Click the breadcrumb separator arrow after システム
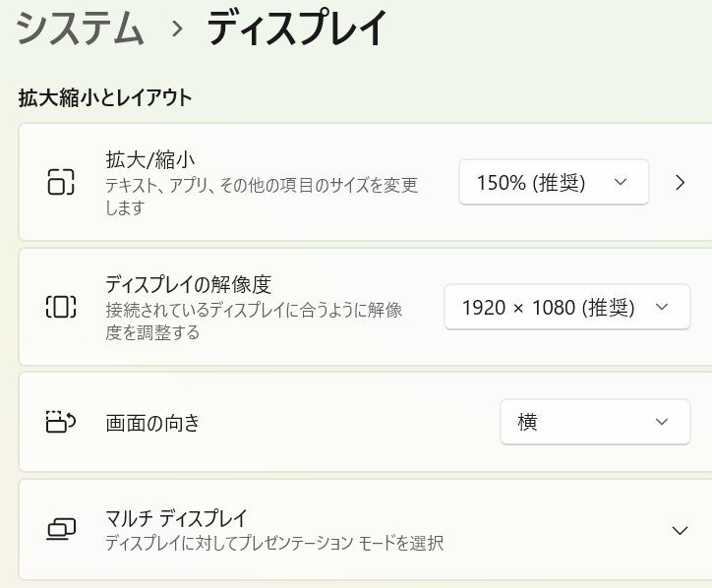Screen dimensions: 712x588 tap(177, 29)
